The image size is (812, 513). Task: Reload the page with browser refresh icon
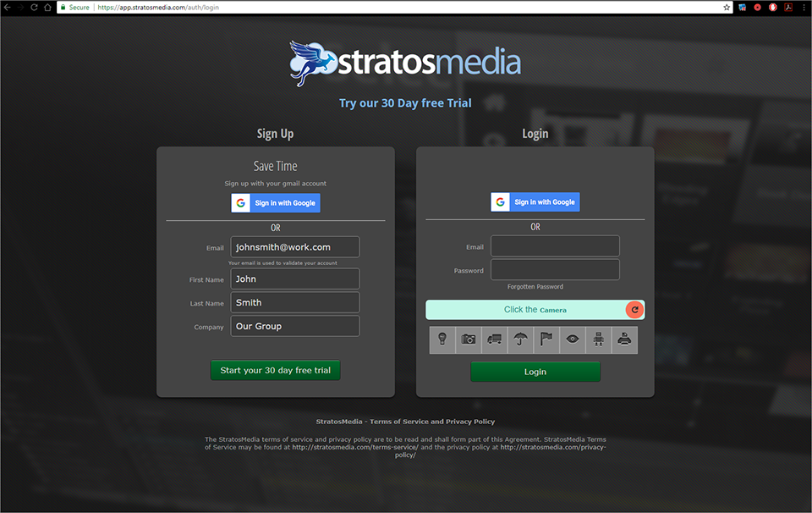pyautogui.click(x=34, y=8)
